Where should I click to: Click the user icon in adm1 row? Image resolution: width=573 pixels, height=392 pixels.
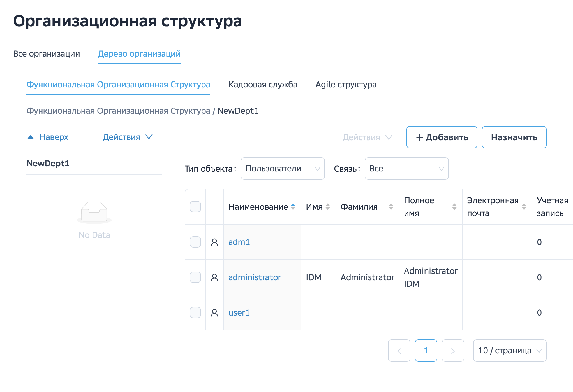[x=214, y=242]
